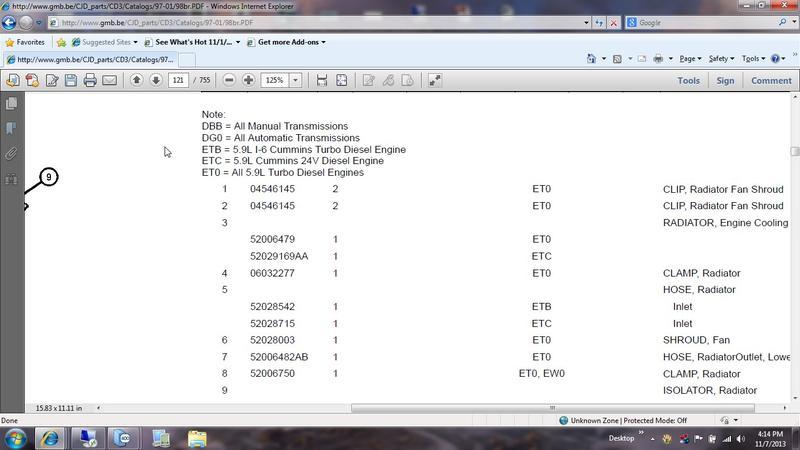This screenshot has width=800, height=450.
Task: Click the search magnifier icon
Action: (x=783, y=22)
